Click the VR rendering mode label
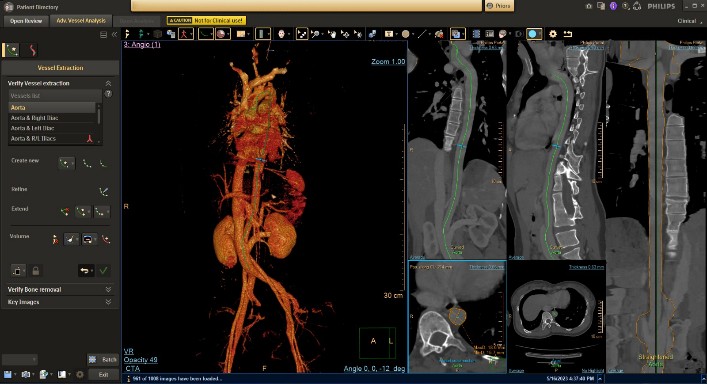 [129, 351]
